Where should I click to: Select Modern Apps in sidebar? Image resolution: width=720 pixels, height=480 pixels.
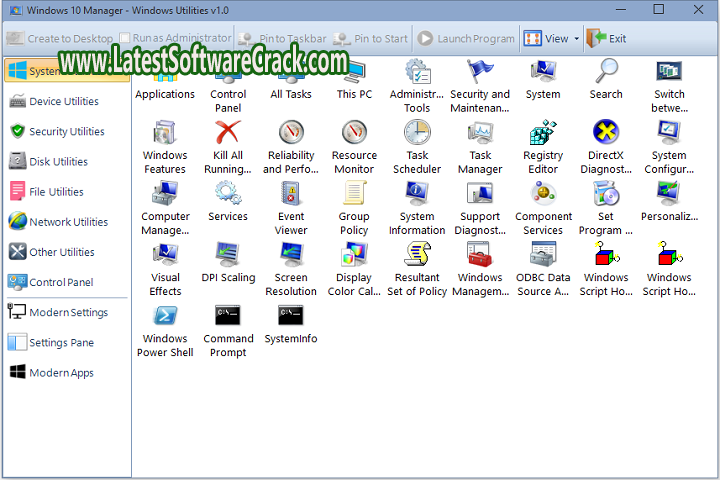[x=66, y=373]
